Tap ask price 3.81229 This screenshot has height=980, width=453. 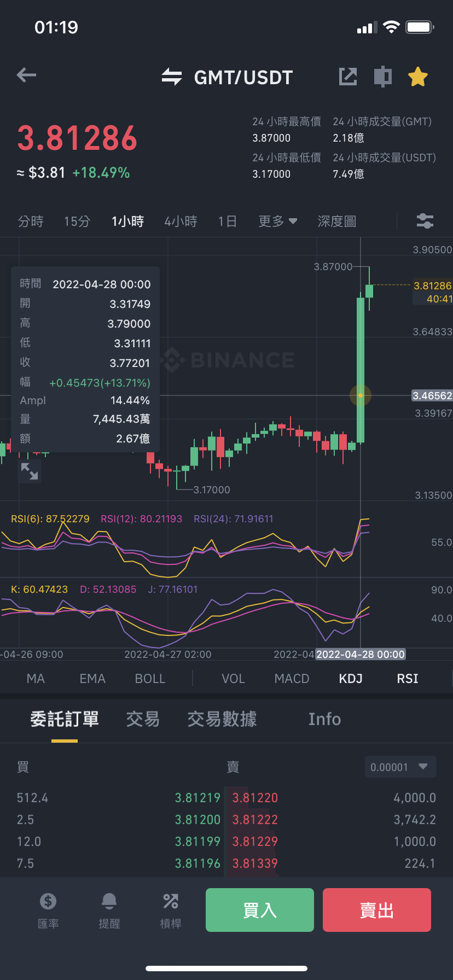[x=255, y=842]
